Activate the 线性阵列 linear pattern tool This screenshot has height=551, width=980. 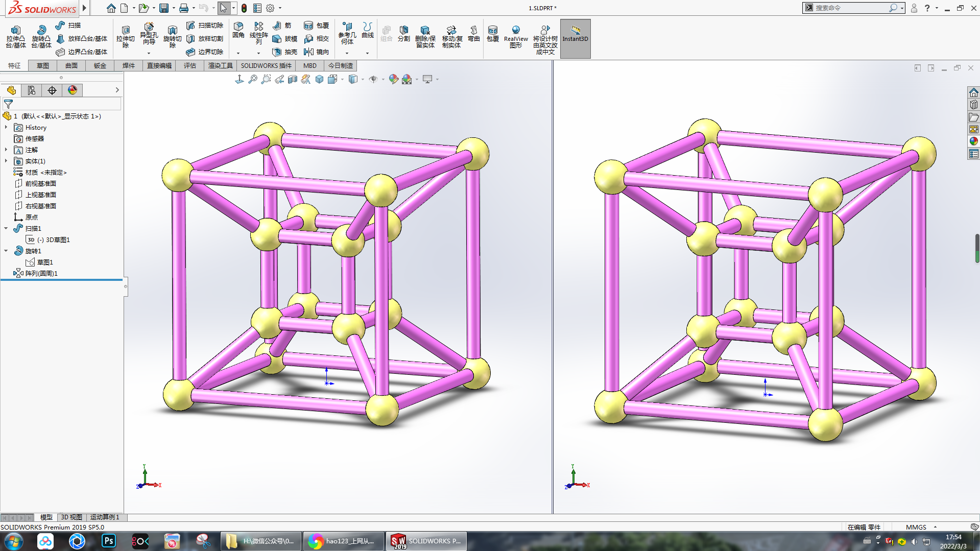[259, 33]
